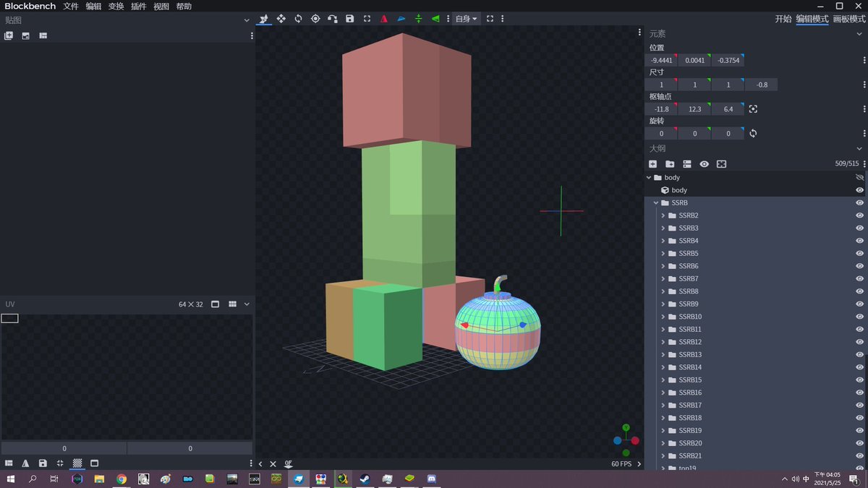Screen dimensions: 868x488
Task: Hide the SSRB2 group
Action: [x=860, y=215]
